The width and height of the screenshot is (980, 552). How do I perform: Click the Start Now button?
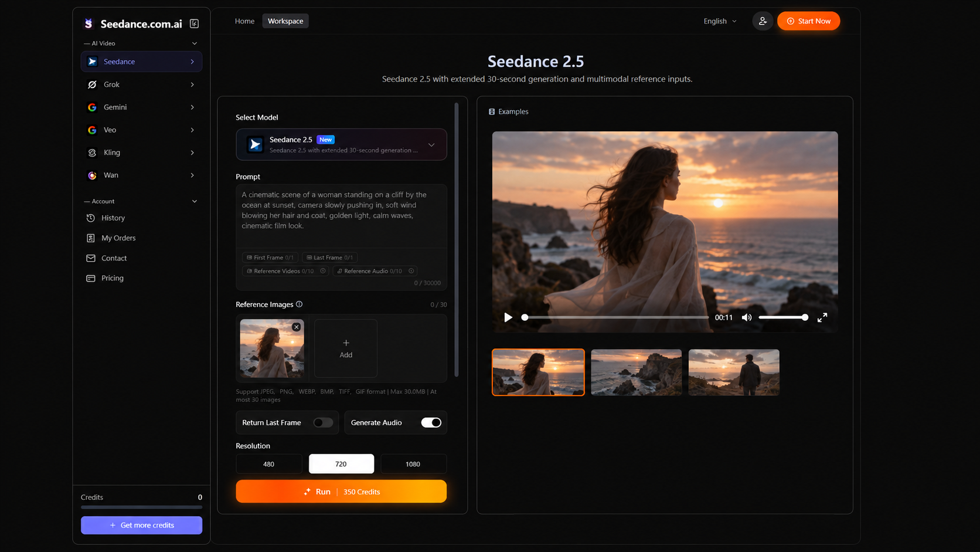[808, 21]
